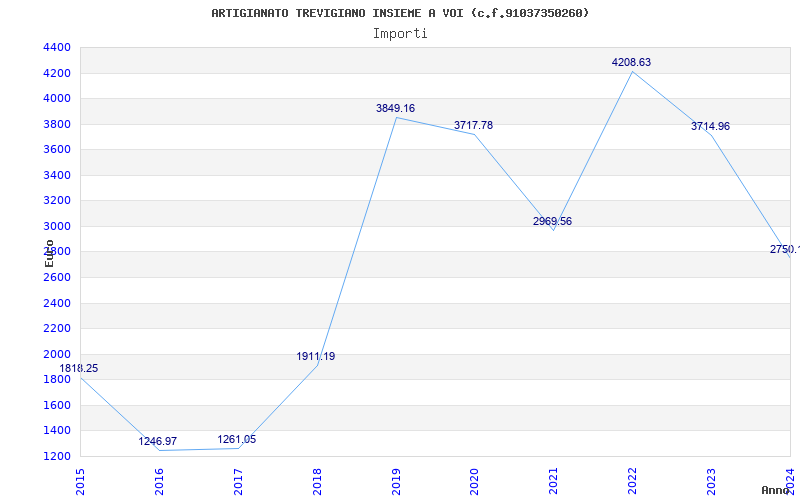The height and width of the screenshot is (500, 800).
Task: Click the y-axis value 1400
Action: coord(57,431)
